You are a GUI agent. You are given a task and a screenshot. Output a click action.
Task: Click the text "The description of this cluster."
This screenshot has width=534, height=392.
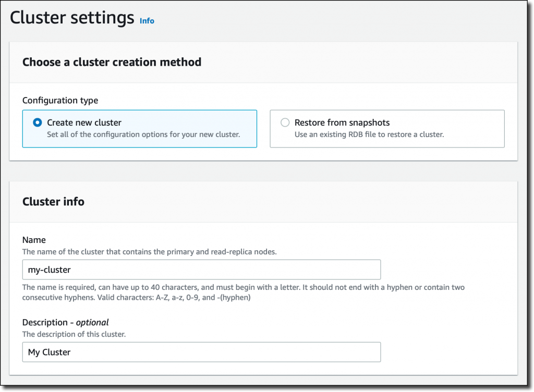click(x=74, y=334)
